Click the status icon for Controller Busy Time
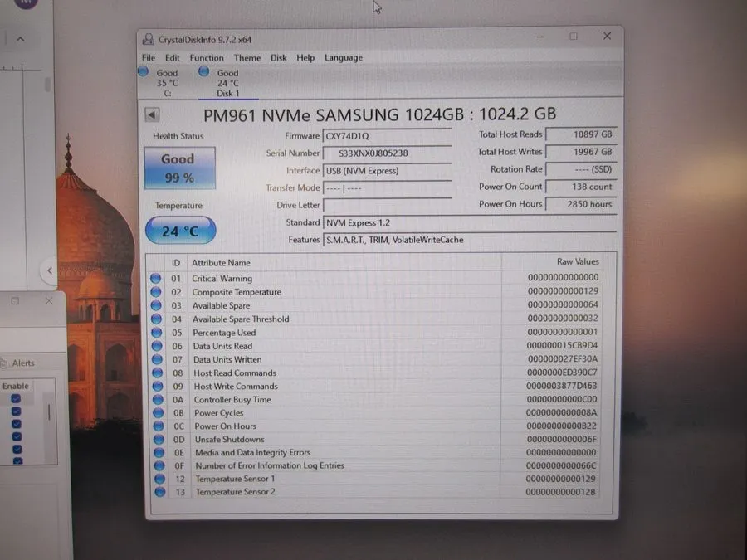 (x=158, y=400)
